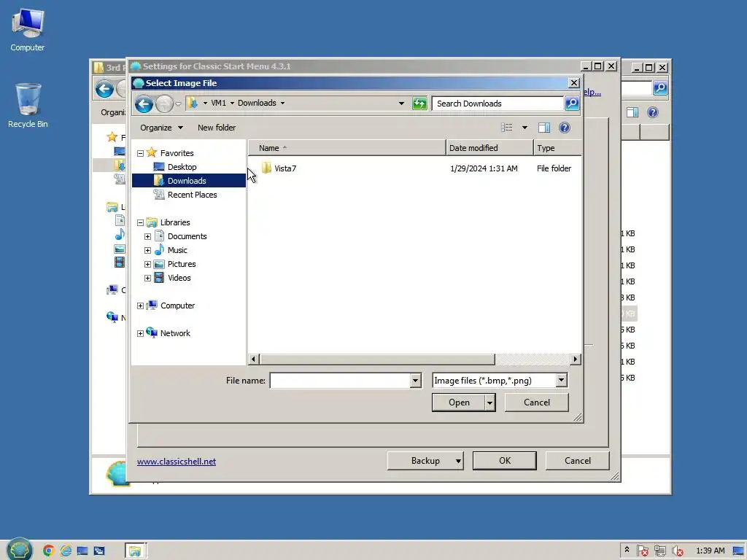The width and height of the screenshot is (747, 560).
Task: Click the horizontal scrollbar right arrow
Action: (x=575, y=359)
